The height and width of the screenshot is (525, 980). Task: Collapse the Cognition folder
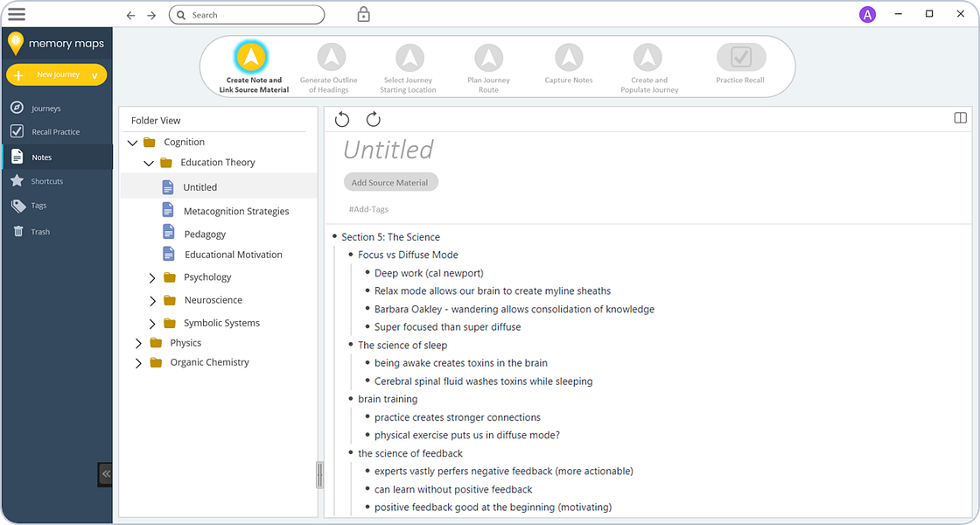(132, 143)
